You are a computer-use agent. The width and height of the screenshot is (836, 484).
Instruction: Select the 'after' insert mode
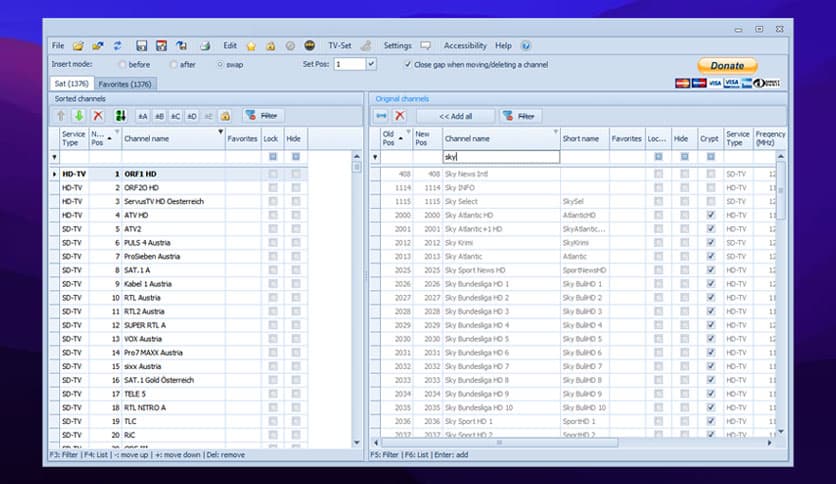[x=174, y=64]
